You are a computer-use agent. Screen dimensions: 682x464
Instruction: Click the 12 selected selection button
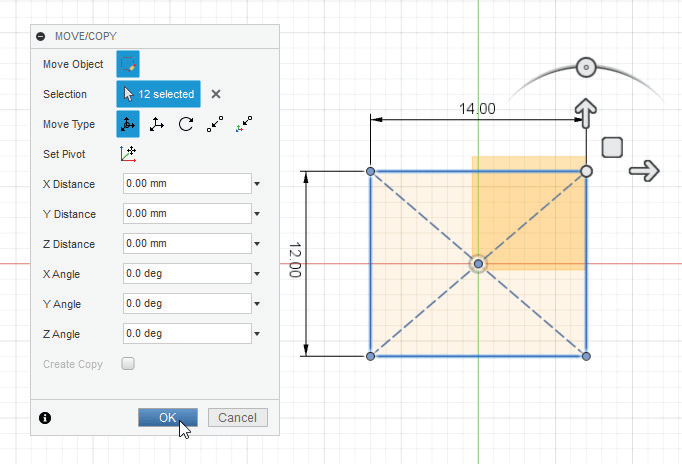[159, 94]
